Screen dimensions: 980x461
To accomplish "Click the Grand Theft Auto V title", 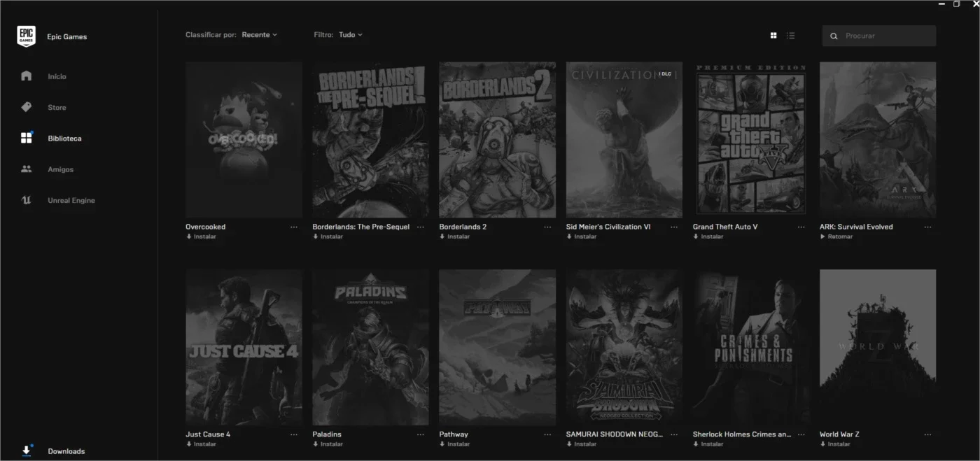I will coord(725,227).
